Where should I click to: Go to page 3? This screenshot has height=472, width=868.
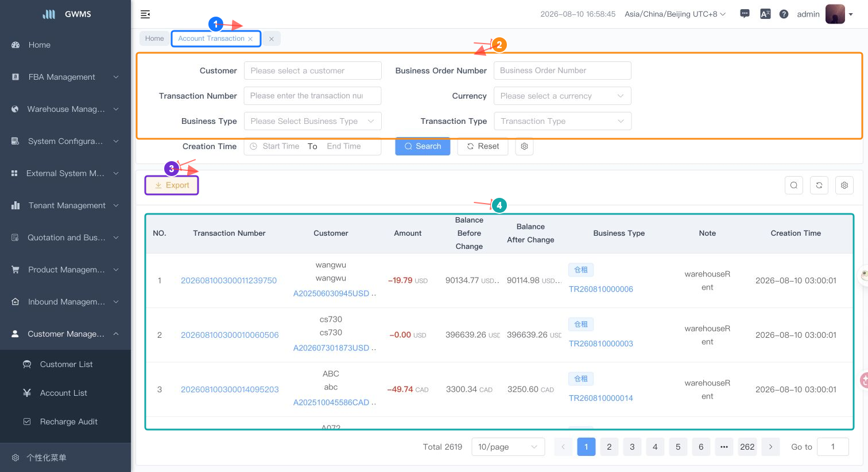click(632, 447)
